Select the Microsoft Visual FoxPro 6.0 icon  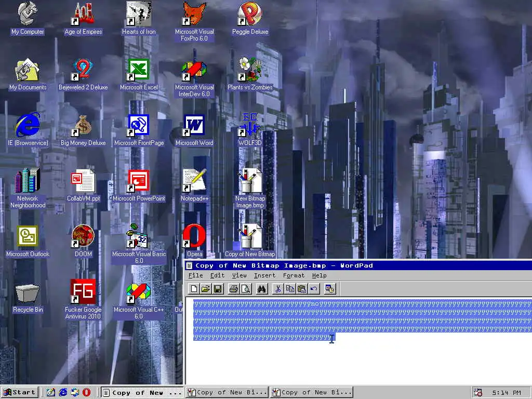pos(194,21)
